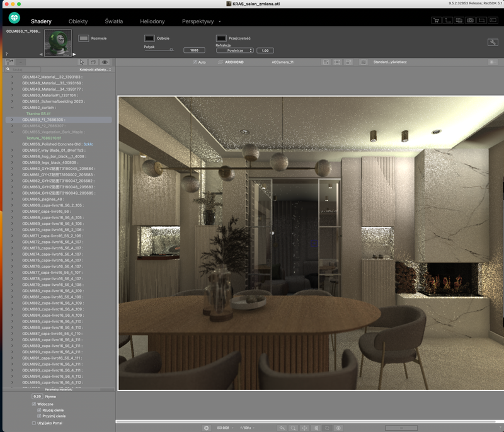Screen dimensions: 504x432
Task: Click the create shader icon above search
Action: pos(9,62)
